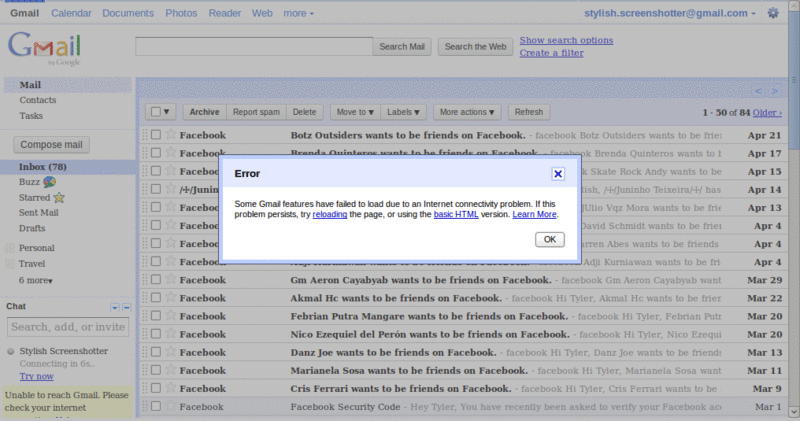Screen dimensions: 800x421
Task: Minimize the Chat panel with minus icon
Action: tap(127, 307)
